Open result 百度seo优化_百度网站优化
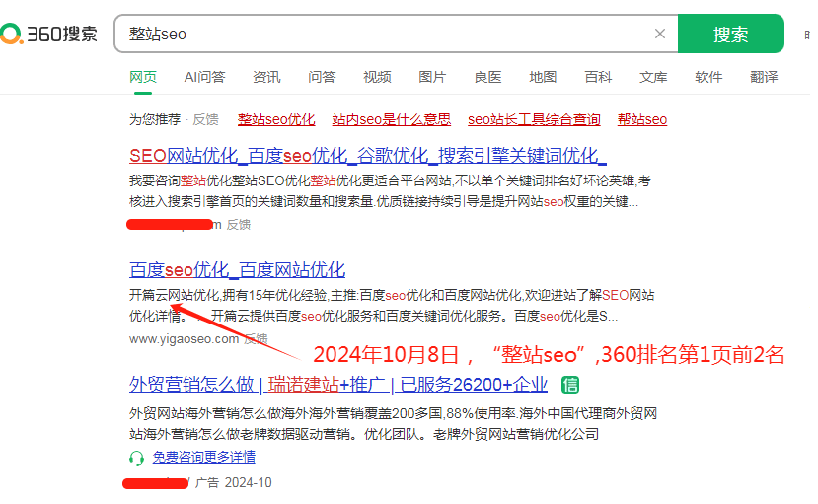The width and height of the screenshot is (818, 504). (x=238, y=270)
